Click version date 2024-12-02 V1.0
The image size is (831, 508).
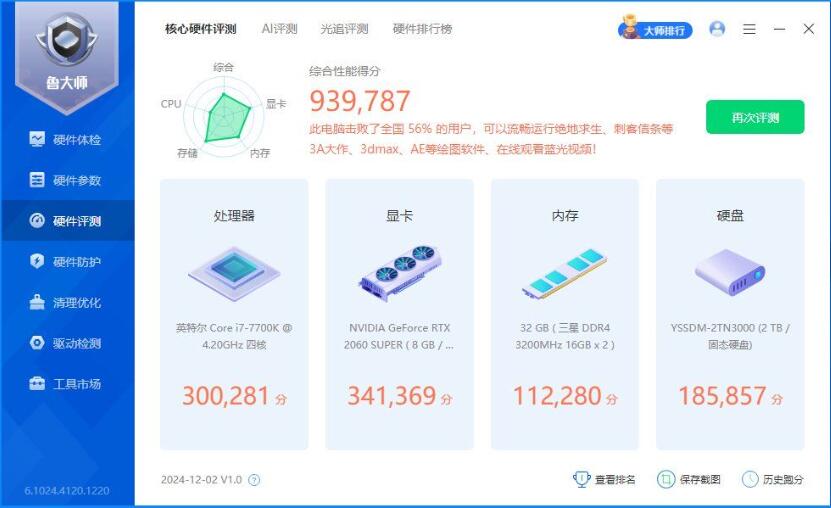(x=201, y=480)
